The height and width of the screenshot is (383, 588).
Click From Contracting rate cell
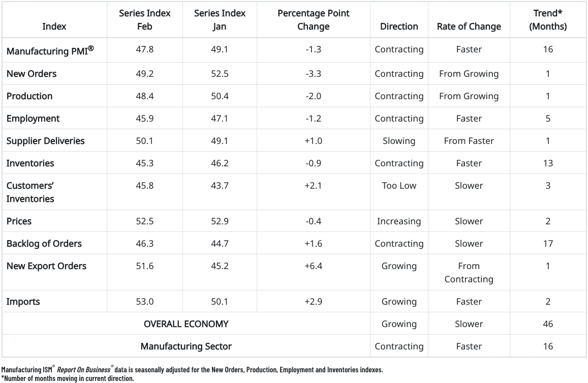coord(469,273)
